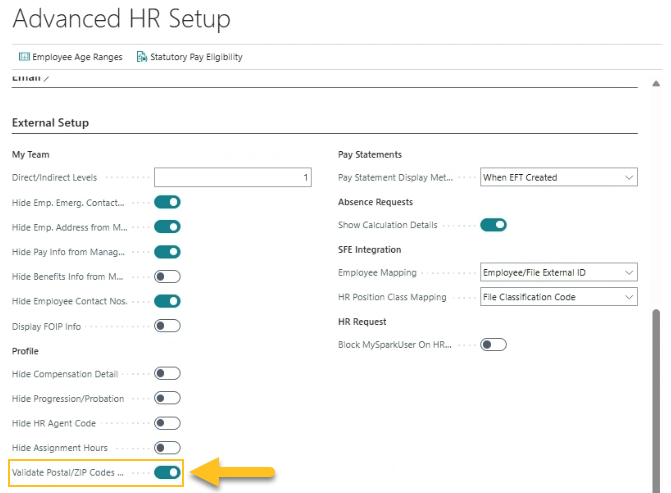Screen dimensions: 671x493
Task: Disable Validate Postal/ZIP Codes toggle
Action: click(x=167, y=472)
